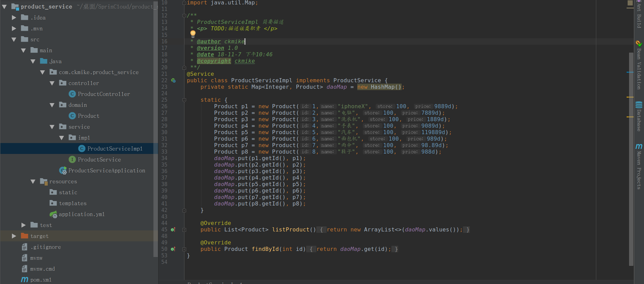This screenshot has height=284, width=644.
Task: Collapse the domain package arrow
Action: (52, 105)
